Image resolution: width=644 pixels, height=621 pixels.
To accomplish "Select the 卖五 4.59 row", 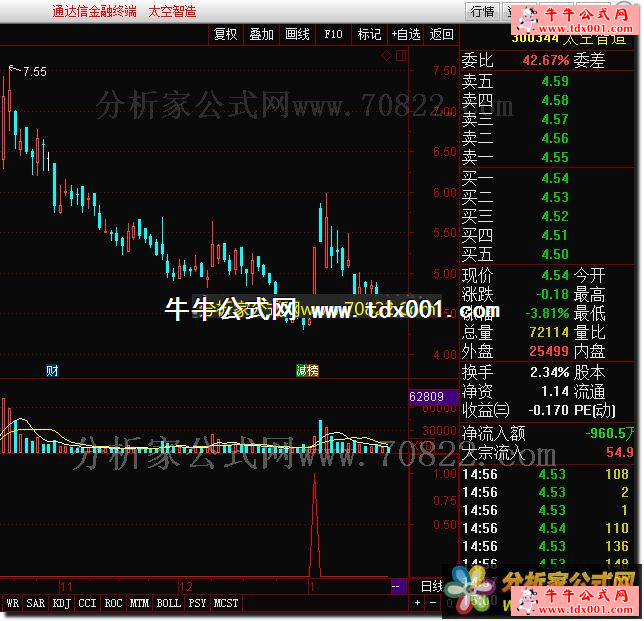I will click(547, 81).
